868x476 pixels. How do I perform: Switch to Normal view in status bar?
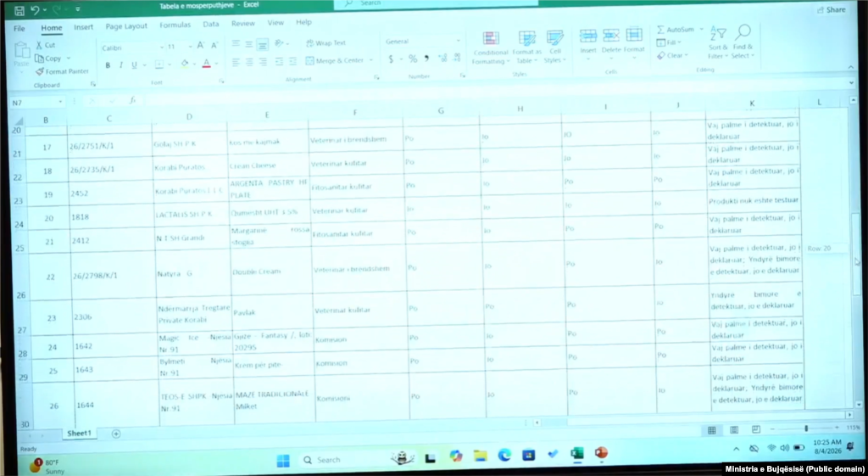(x=711, y=430)
